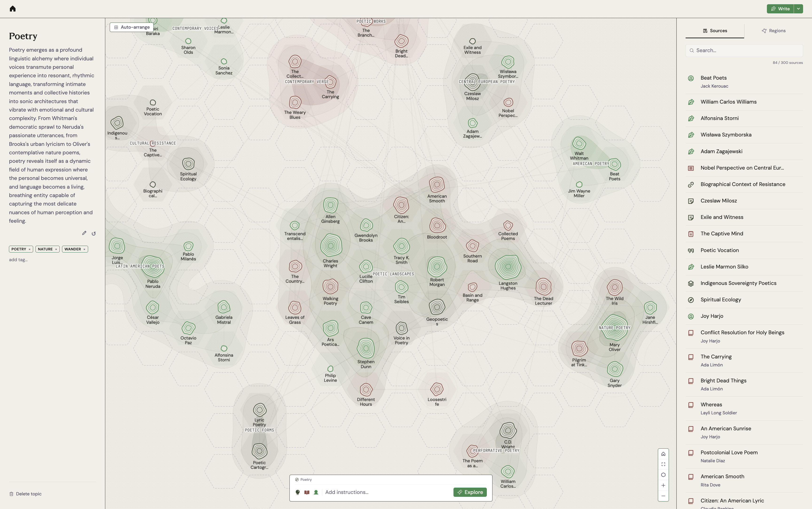The height and width of the screenshot is (509, 812).
Task: Toggle the lightbulb filter in explore bar
Action: pos(298,492)
